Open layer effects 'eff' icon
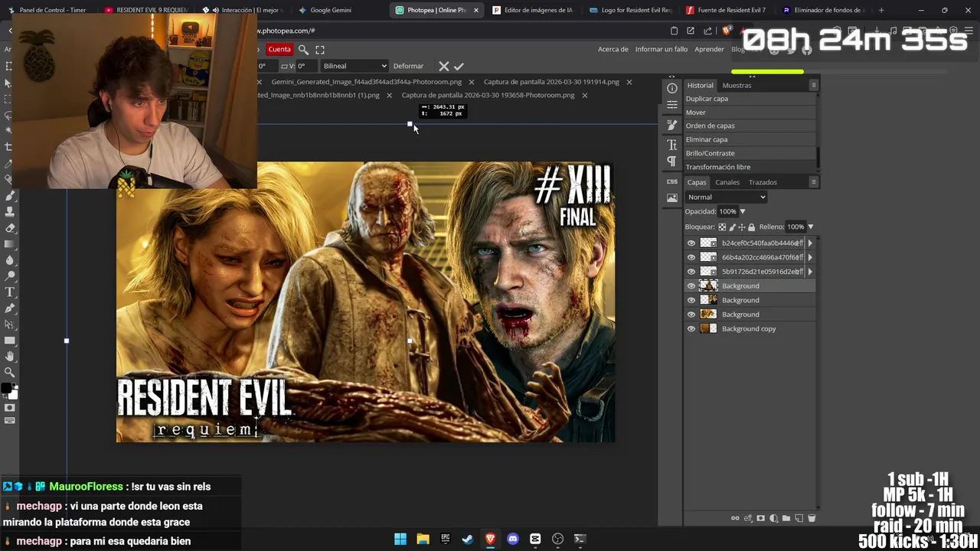Viewport: 980px width, 551px height. point(748,518)
